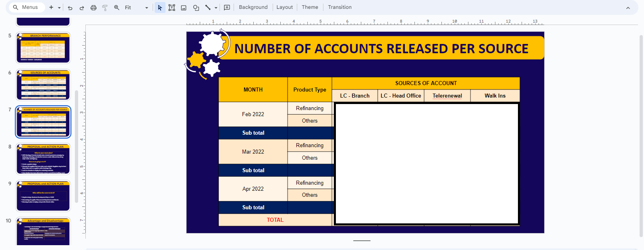Viewport: 644px width, 250px height.
Task: Open the Theme panel
Action: (310, 7)
